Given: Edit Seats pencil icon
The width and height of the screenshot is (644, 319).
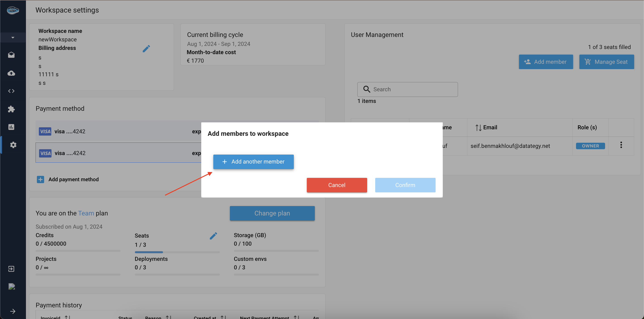Looking at the screenshot, I should [213, 236].
